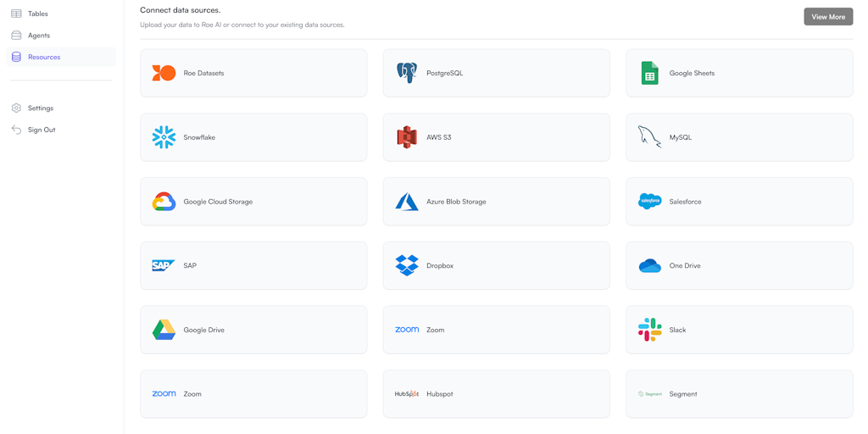Viewport: 868px width, 434px height.
Task: Open the Hubspot data source card
Action: click(496, 394)
